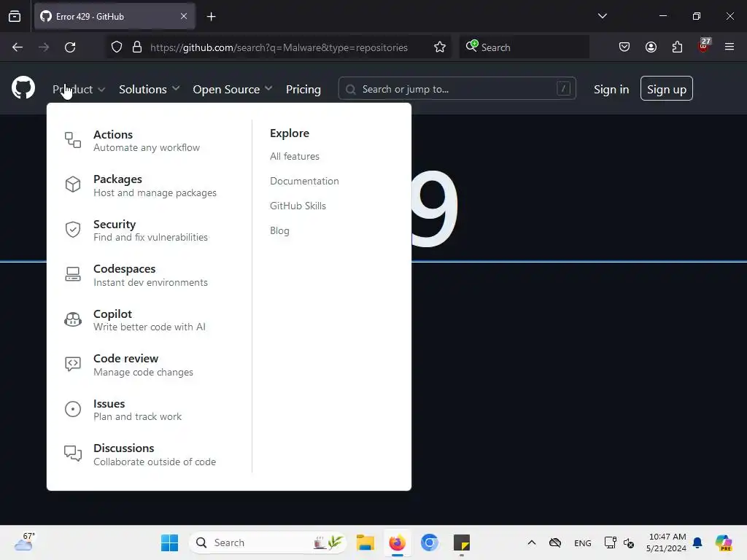The image size is (747, 560).
Task: Open the Firefox hamburger application menu
Action: (x=729, y=47)
